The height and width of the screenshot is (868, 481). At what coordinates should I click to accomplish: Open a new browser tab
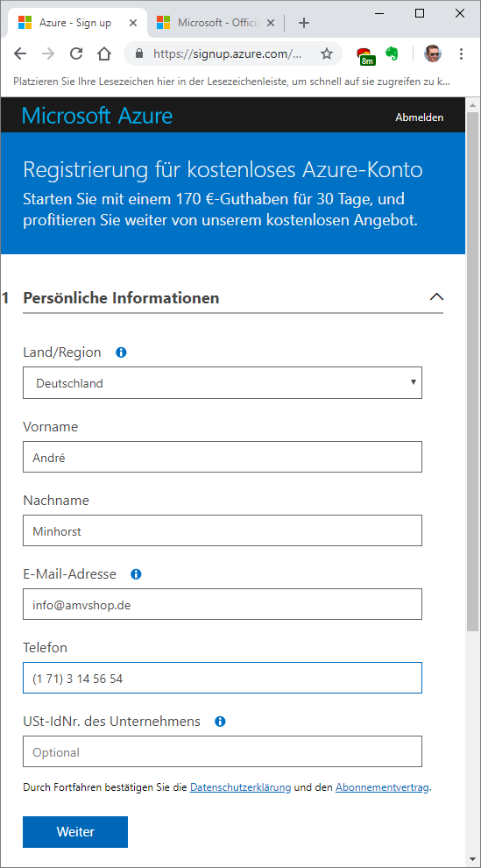pos(303,23)
